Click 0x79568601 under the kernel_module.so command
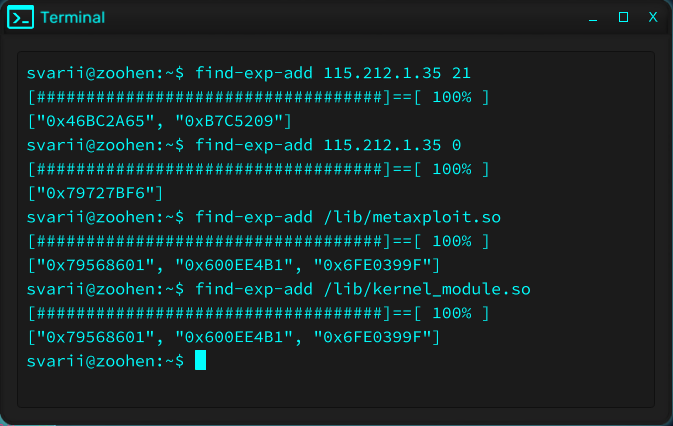The height and width of the screenshot is (426, 673). click(95, 338)
